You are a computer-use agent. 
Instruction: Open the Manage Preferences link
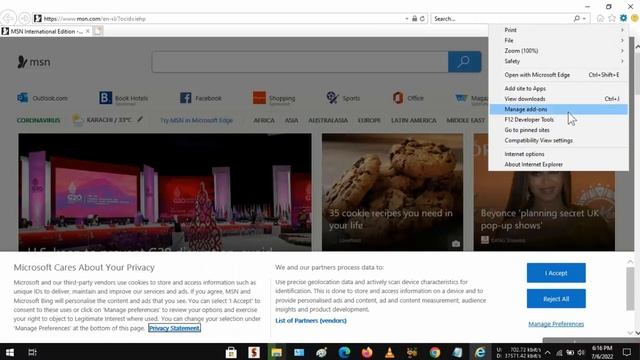(556, 324)
